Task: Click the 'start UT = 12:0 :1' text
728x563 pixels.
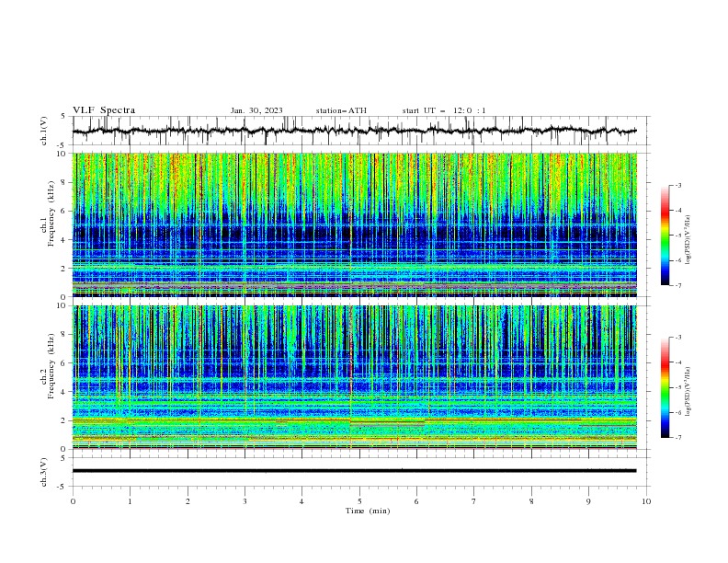Action: click(x=444, y=110)
